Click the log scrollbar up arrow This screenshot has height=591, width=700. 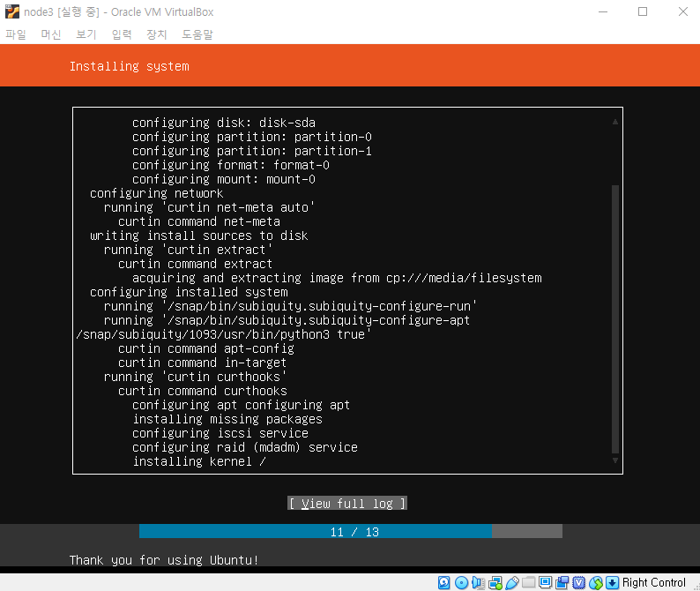(615, 122)
